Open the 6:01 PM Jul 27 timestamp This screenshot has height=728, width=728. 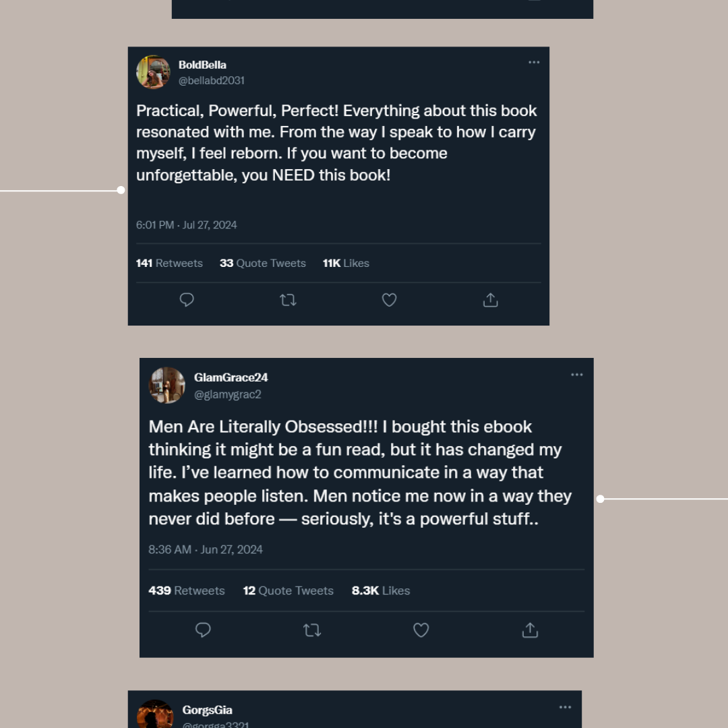187,225
